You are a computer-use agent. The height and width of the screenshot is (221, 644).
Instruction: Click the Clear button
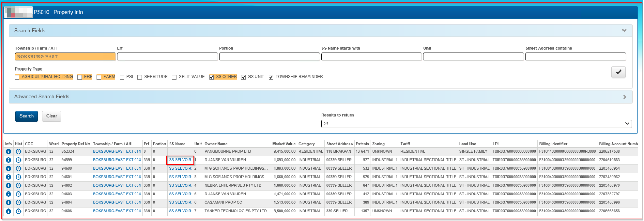(x=52, y=116)
